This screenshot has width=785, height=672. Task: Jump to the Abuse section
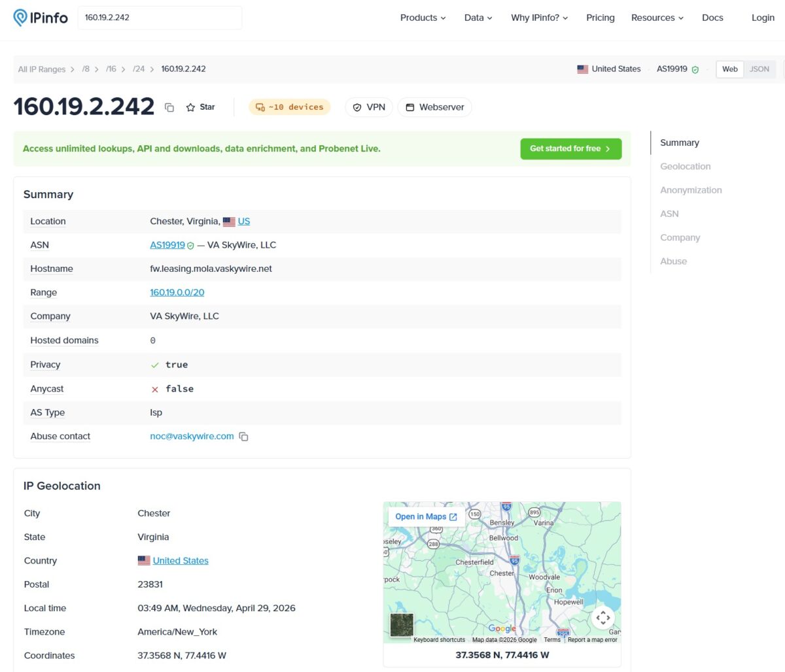tap(674, 261)
